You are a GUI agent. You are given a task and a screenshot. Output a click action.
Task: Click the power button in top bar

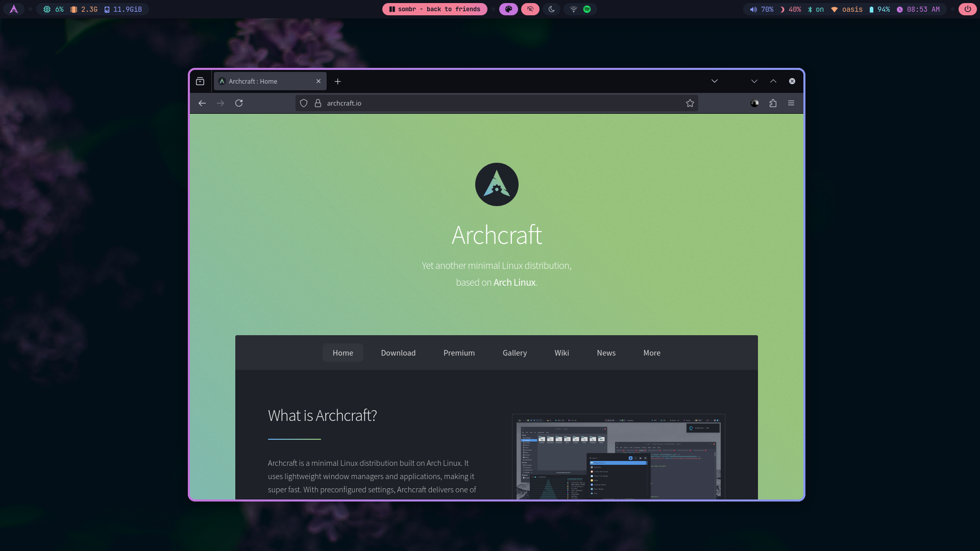pos(967,9)
